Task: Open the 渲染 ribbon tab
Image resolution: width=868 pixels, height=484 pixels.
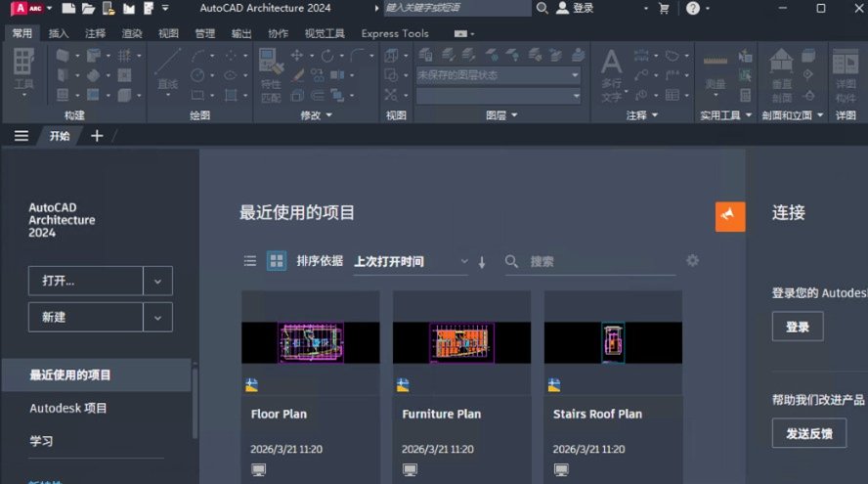Action: click(x=132, y=33)
